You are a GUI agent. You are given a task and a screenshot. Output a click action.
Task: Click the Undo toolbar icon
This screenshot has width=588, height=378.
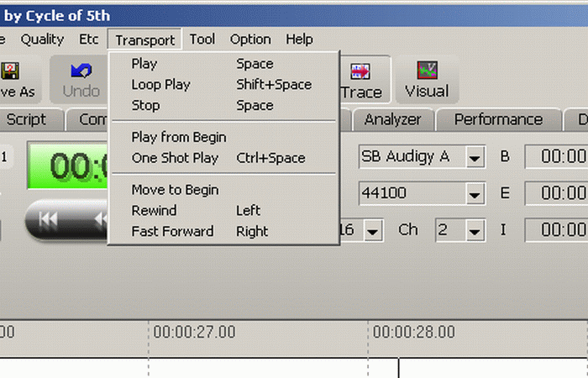coord(81,79)
